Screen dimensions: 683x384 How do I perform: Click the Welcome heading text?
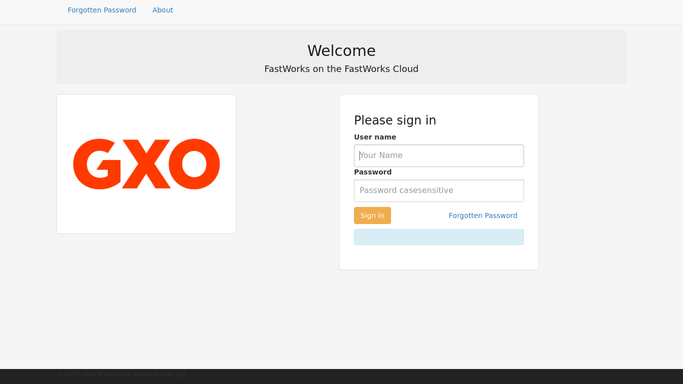341,51
